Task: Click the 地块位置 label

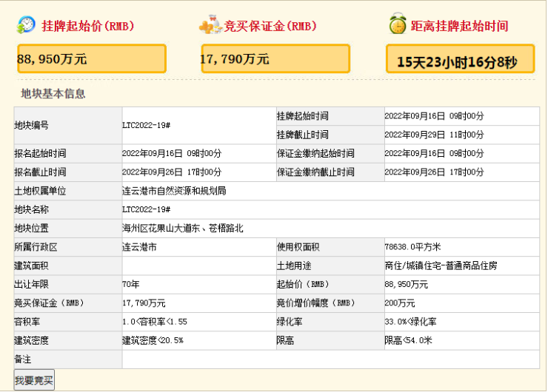Action: pyautogui.click(x=31, y=229)
